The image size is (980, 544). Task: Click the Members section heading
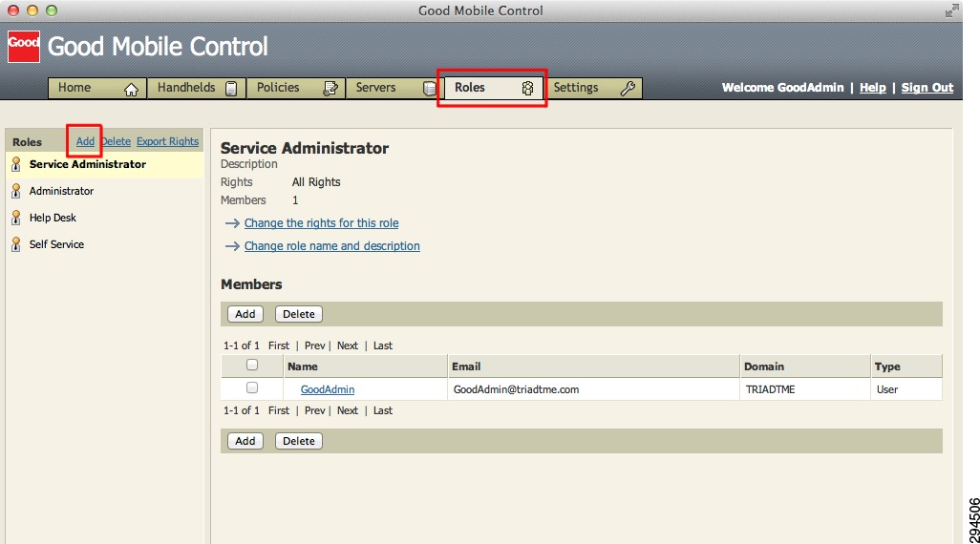coord(251,284)
